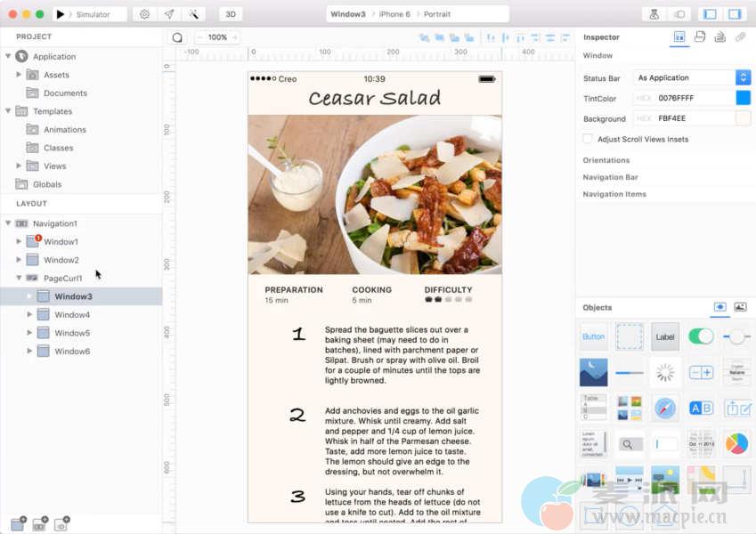Switch to the images tab in Objects

[x=740, y=307]
